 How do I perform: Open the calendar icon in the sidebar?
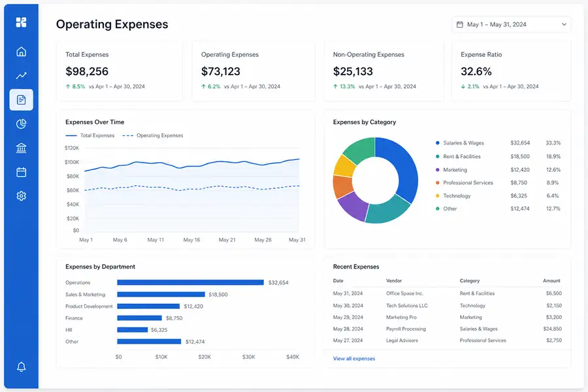click(22, 172)
